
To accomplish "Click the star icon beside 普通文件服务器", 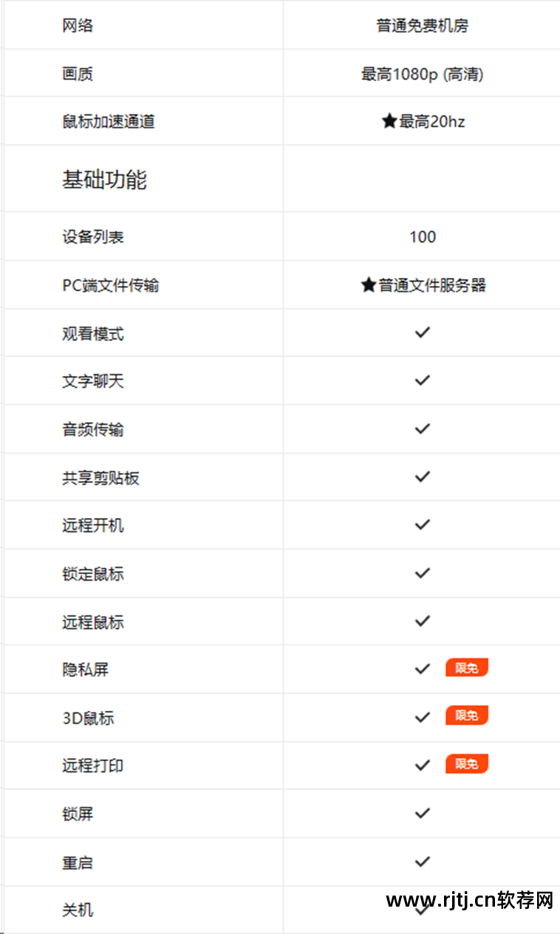I will [x=369, y=285].
